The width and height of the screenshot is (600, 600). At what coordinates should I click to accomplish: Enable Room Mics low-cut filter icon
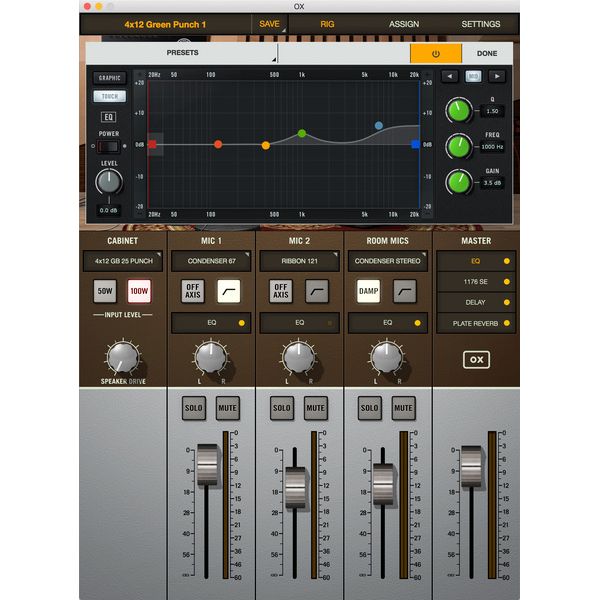[x=405, y=291]
